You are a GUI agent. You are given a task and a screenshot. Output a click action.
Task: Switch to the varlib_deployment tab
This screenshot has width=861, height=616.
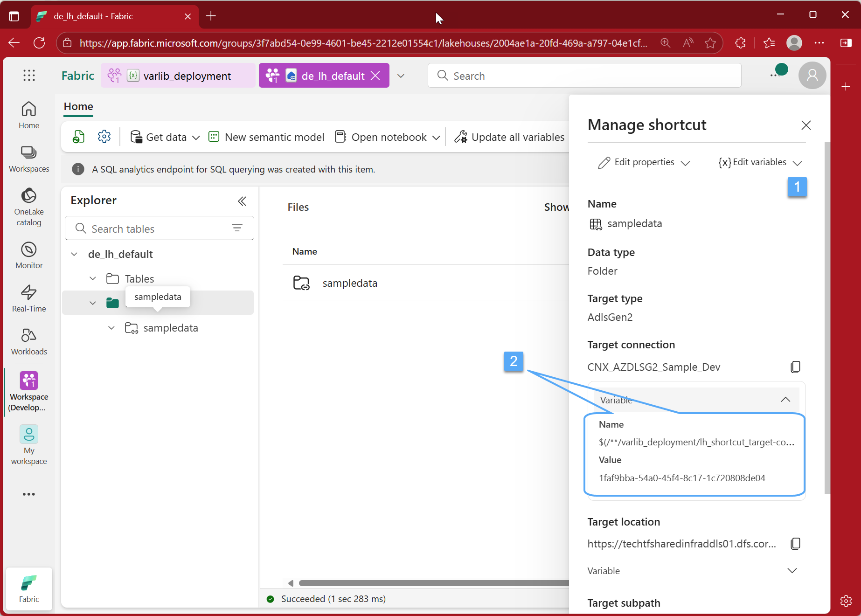[179, 76]
